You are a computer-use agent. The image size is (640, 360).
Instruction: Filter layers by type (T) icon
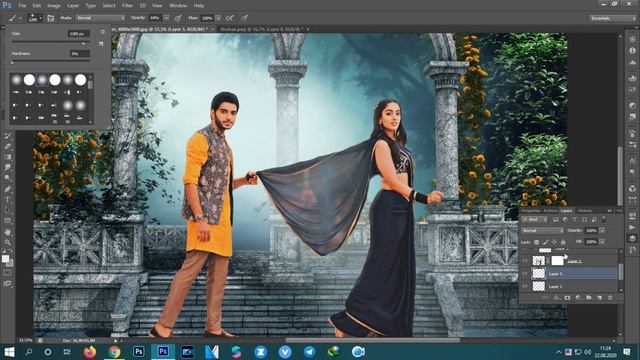tap(575, 220)
